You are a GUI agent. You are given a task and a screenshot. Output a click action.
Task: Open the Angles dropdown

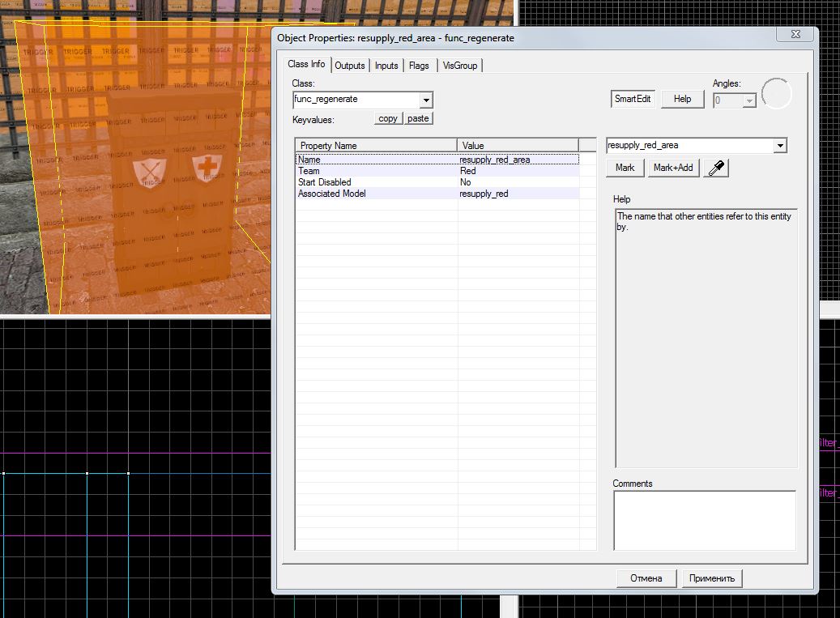pos(749,100)
